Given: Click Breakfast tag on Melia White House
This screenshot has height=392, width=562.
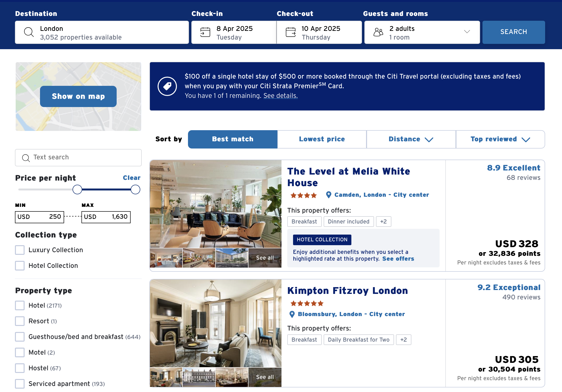Looking at the screenshot, I should 304,222.
